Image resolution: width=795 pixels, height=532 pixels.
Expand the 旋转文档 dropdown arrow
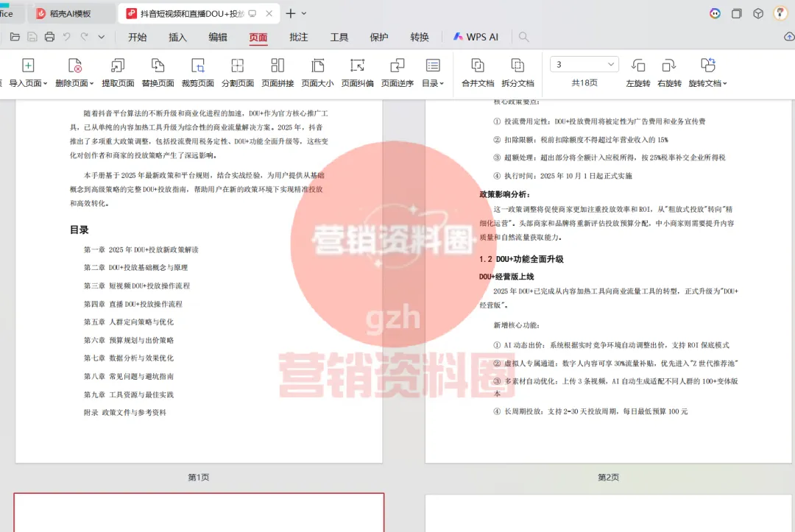tap(724, 84)
